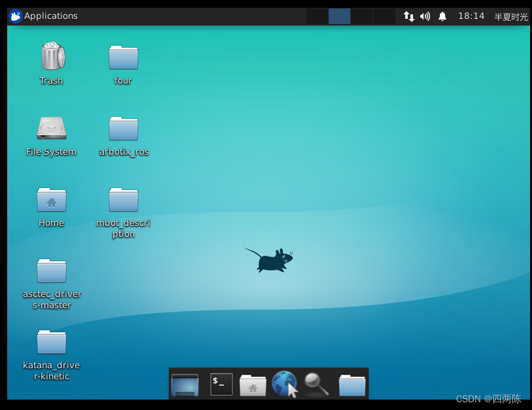Image resolution: width=532 pixels, height=410 pixels.
Task: Switch to the third workspace
Action: pos(361,16)
